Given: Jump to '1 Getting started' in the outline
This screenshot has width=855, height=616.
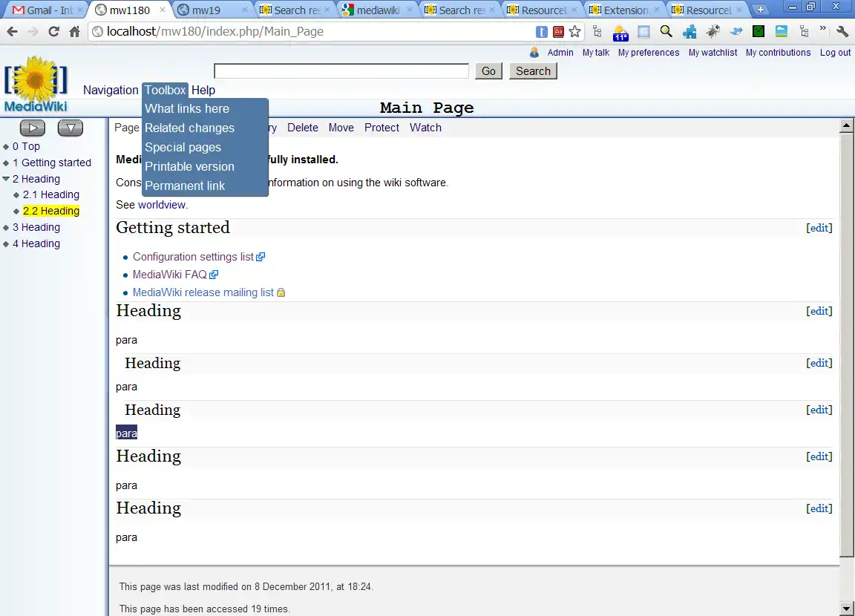Looking at the screenshot, I should point(52,163).
